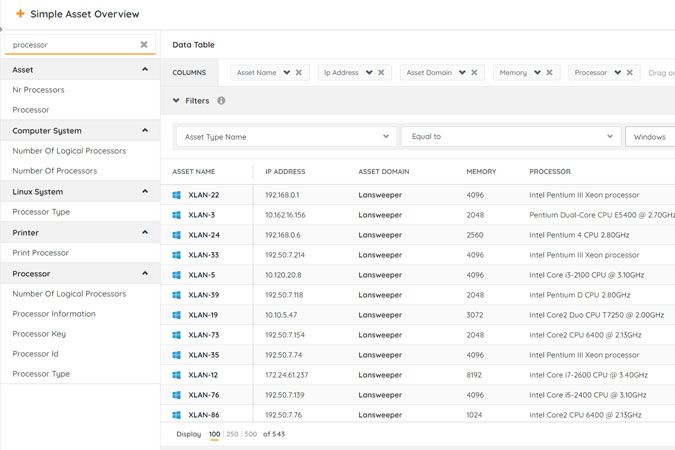
Task: Sort by the Memory column header
Action: (481, 172)
